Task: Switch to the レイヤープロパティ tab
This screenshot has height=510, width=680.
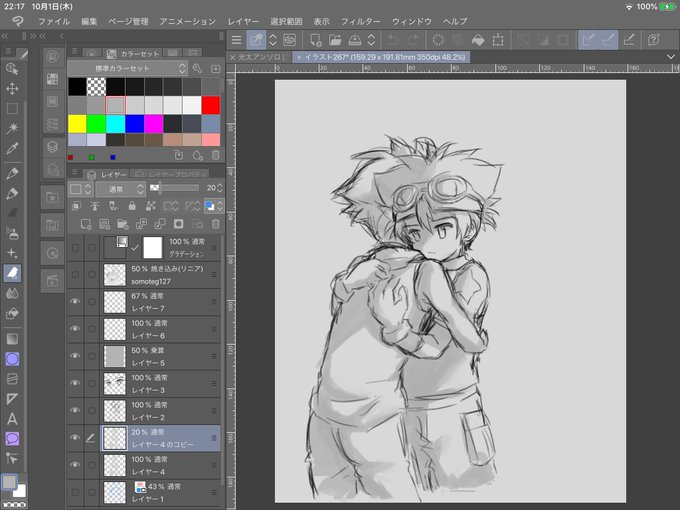Action: point(170,174)
